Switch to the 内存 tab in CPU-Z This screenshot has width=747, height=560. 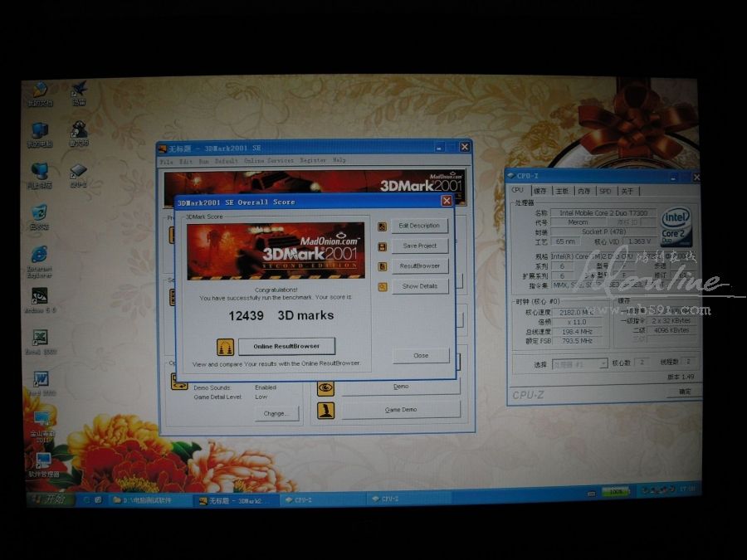(x=584, y=191)
